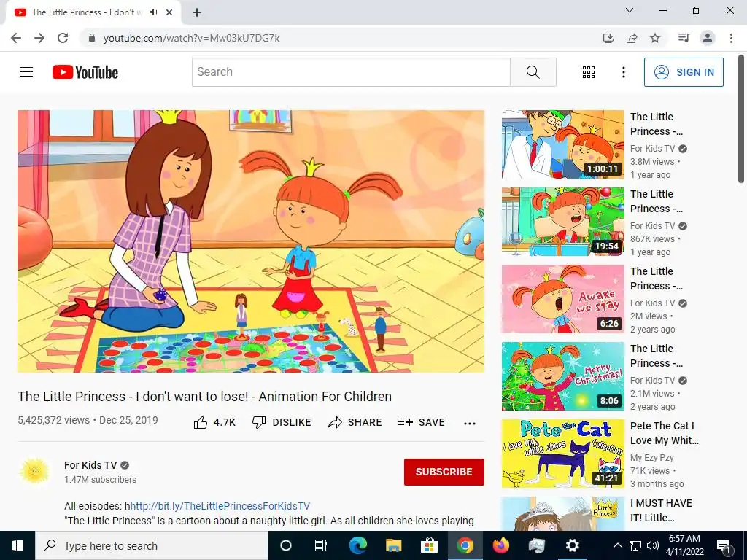The image size is (747, 560).
Task: Open the Pete the Cat thumbnail
Action: pyautogui.click(x=563, y=454)
